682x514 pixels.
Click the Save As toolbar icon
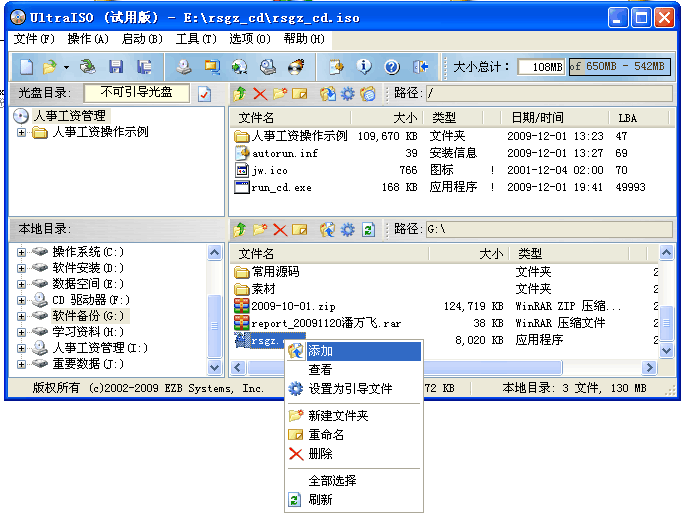click(144, 67)
